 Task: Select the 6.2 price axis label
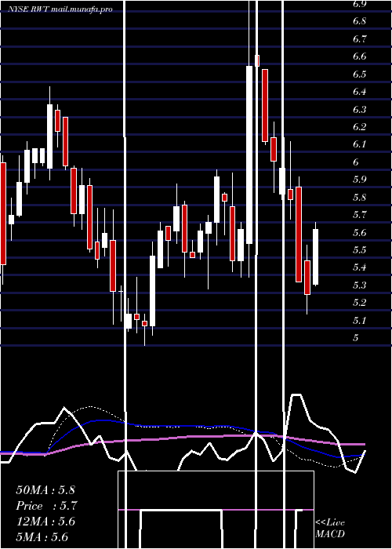(360, 127)
